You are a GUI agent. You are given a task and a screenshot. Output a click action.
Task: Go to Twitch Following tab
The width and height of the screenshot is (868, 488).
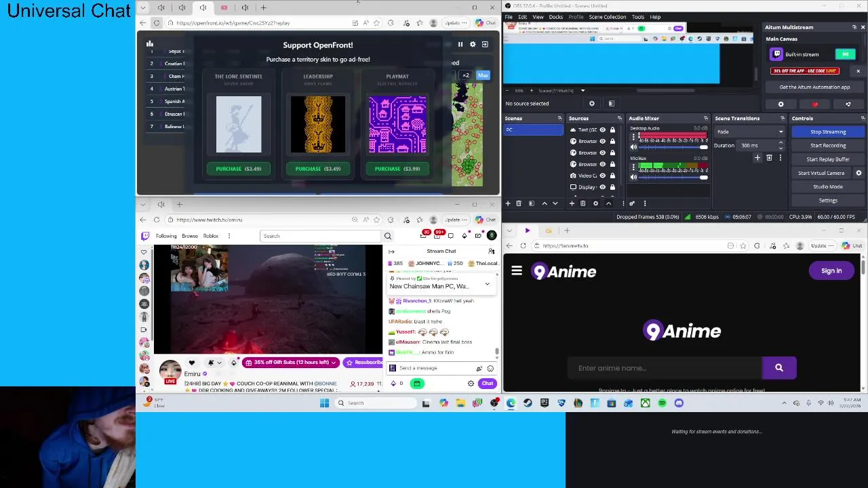166,236
